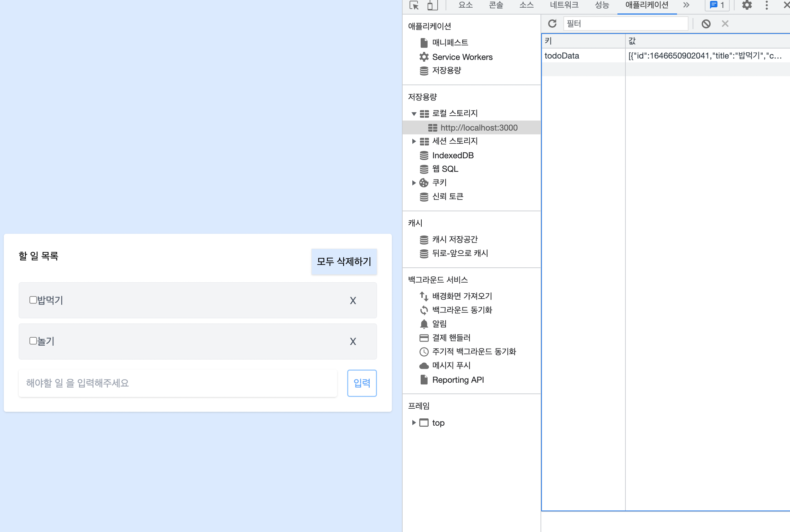Check the 밥먹기 todo checkbox
790x532 pixels.
click(33, 300)
